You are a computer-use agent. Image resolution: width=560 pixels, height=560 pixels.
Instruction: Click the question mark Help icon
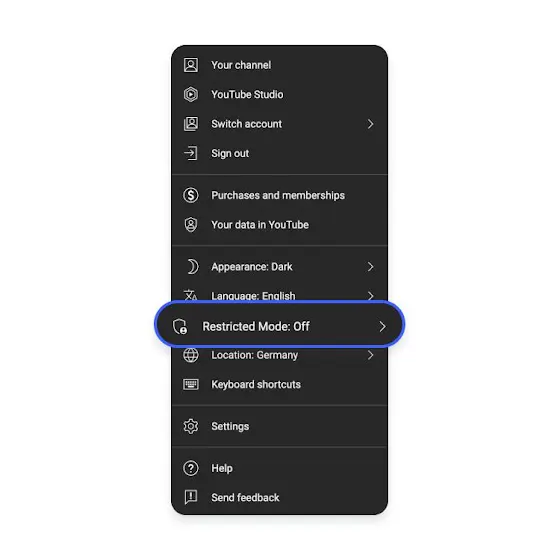click(x=191, y=468)
